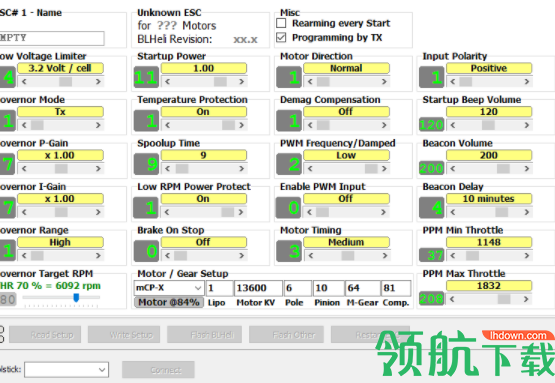Image resolution: width=555 pixels, height=383 pixels.
Task: Click the PPM Min Throttle 1148 value
Action: (x=489, y=242)
